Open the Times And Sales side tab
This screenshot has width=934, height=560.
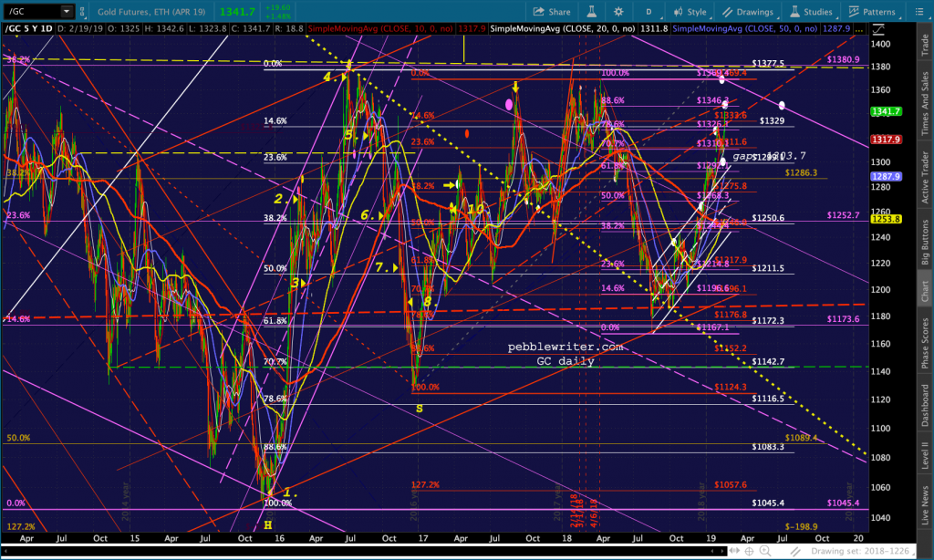(925, 103)
